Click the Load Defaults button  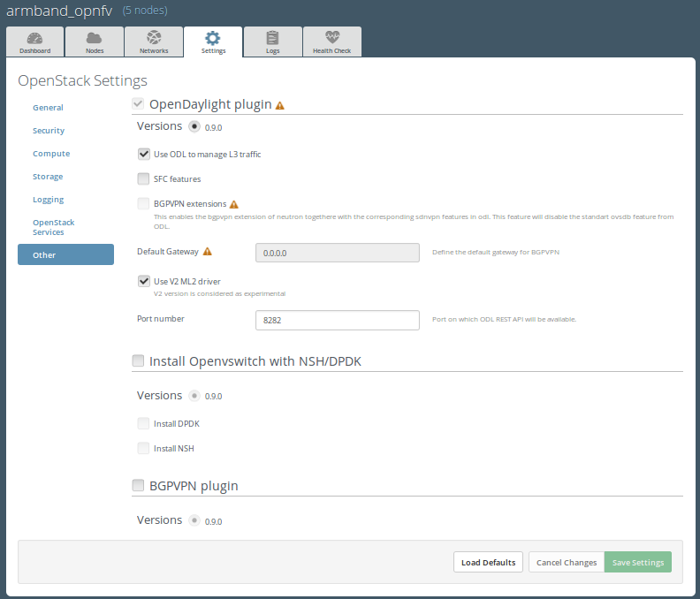pyautogui.click(x=488, y=563)
